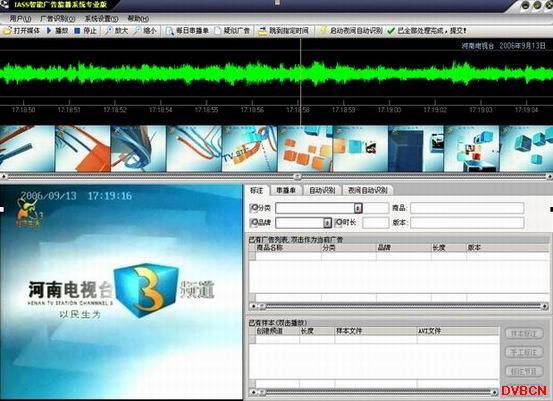Click the 品牌 column header in ad list
This screenshot has height=401, width=553.
[x=403, y=248]
